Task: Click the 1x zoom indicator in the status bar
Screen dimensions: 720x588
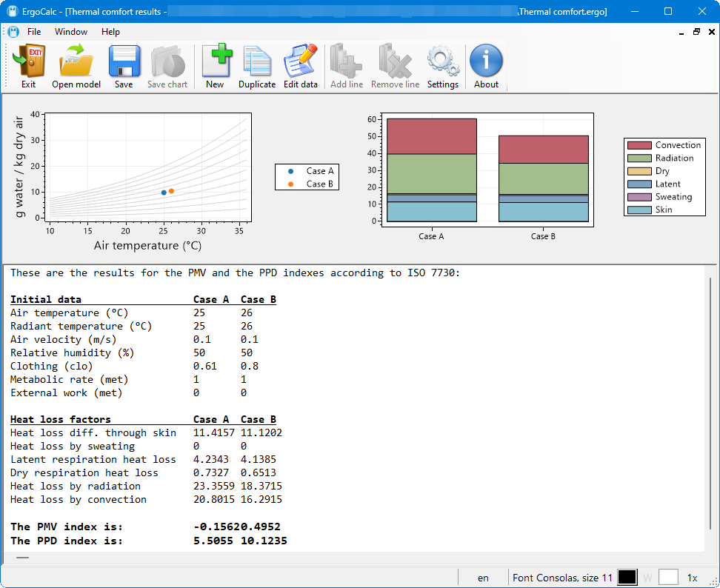Action: [693, 578]
